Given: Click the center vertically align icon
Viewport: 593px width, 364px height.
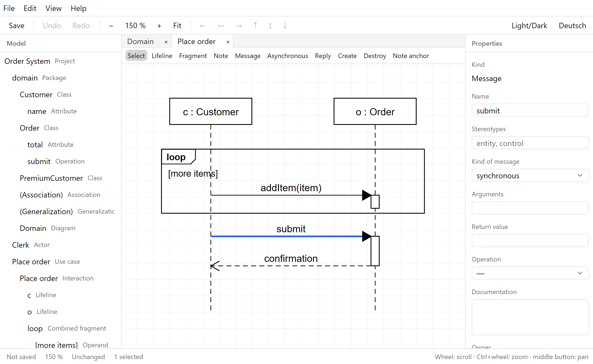Looking at the screenshot, I should [270, 25].
